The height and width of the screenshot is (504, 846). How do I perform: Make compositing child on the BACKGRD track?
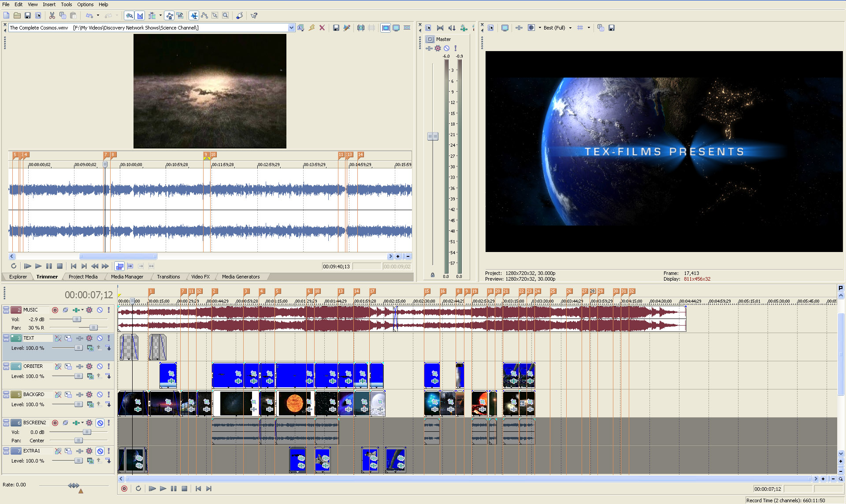coord(108,404)
